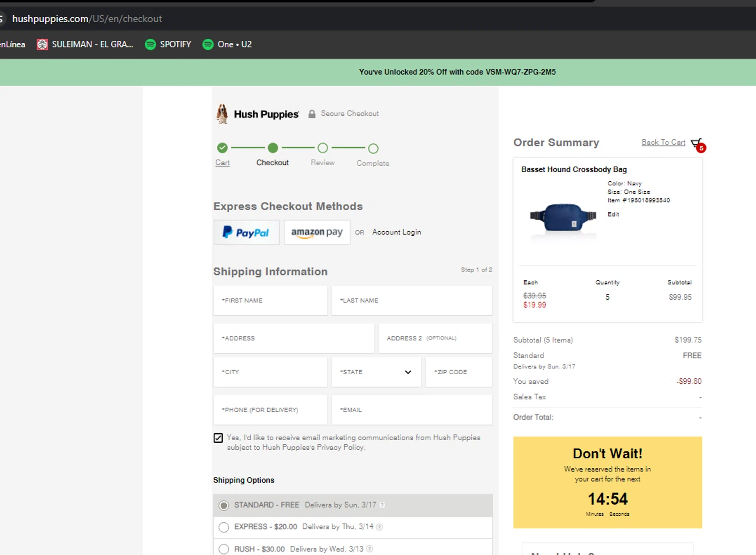This screenshot has height=555, width=756.
Task: Click the Subtotal $199.75 value
Action: (688, 340)
